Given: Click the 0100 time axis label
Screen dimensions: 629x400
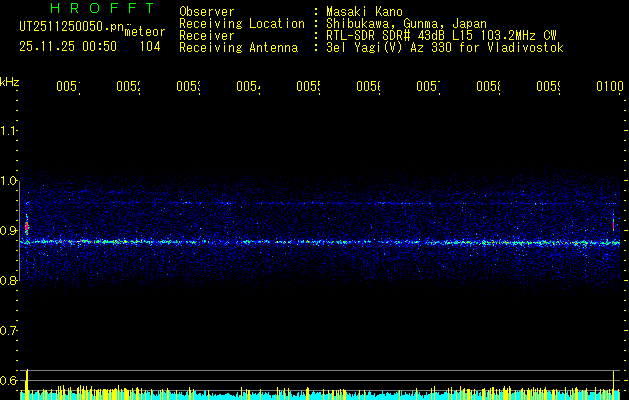Looking at the screenshot, I should click(610, 86).
